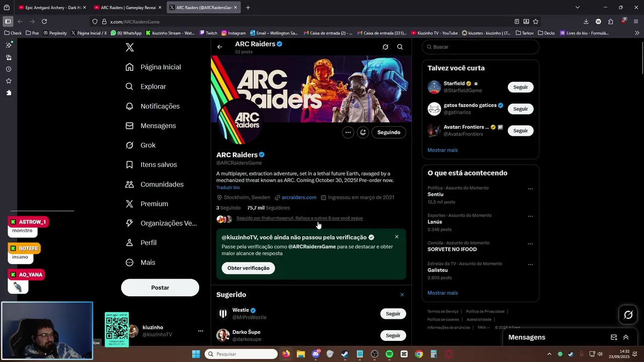Show more bookmarks with the overflow chevron
The image size is (644, 362).
pos(637,33)
